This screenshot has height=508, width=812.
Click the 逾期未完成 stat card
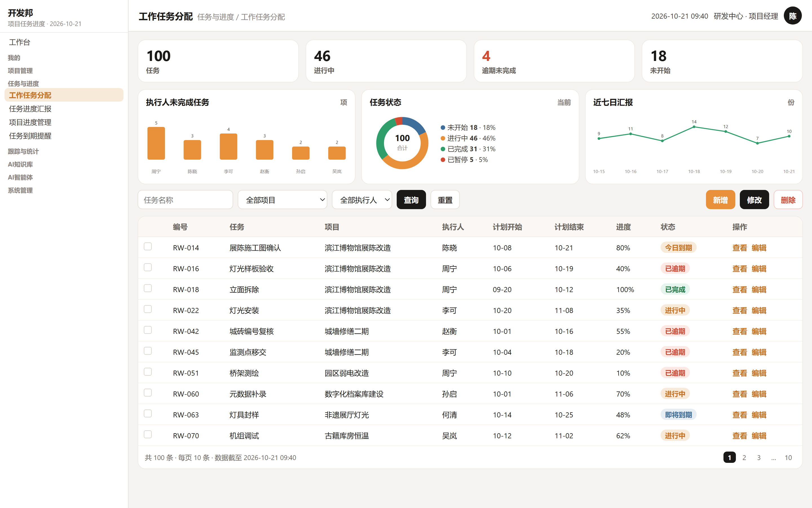[x=554, y=61]
